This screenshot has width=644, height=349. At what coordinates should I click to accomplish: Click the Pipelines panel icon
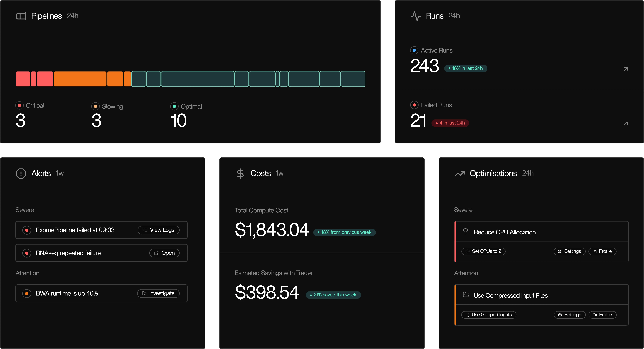21,16
